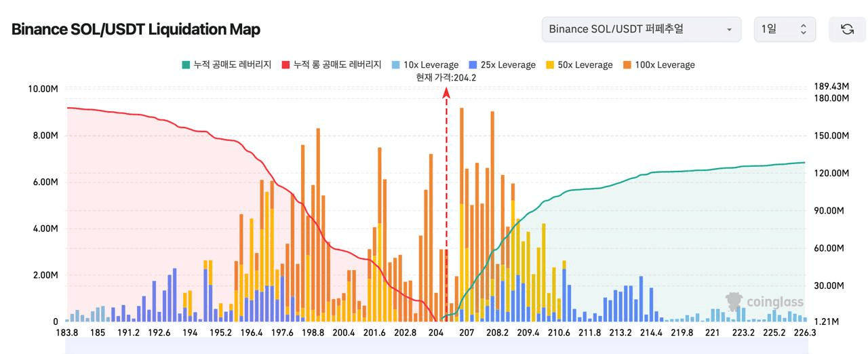Open the 1일 time range selector
The image size is (868, 354).
tap(785, 29)
